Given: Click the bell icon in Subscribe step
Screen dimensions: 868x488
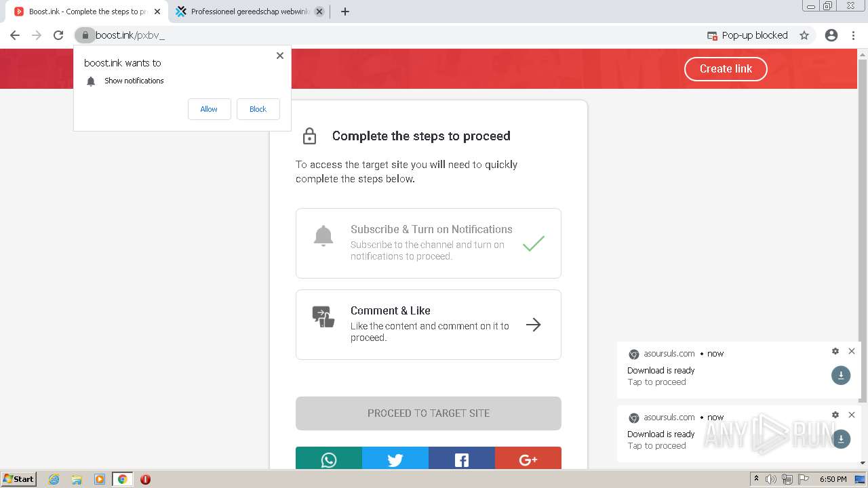Looking at the screenshot, I should tap(323, 236).
